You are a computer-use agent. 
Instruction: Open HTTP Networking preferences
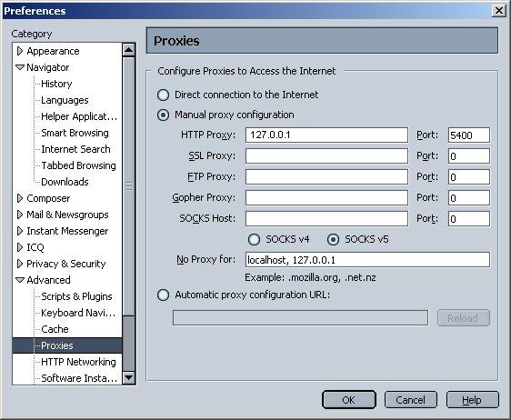pyautogui.click(x=78, y=362)
